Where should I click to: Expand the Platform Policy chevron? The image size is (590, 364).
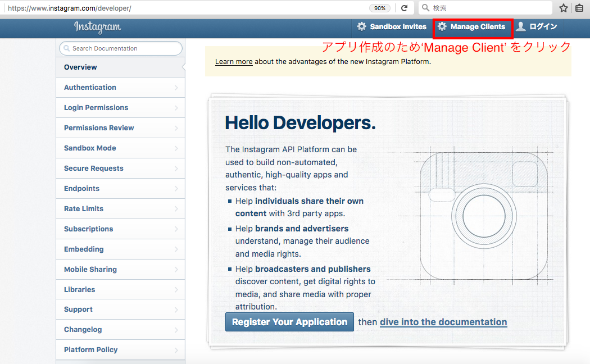176,351
